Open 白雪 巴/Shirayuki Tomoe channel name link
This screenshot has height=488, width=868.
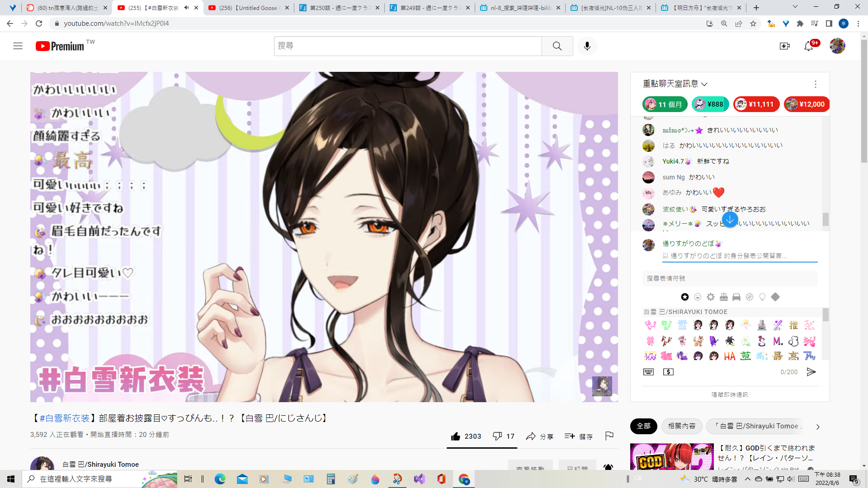pyautogui.click(x=100, y=465)
